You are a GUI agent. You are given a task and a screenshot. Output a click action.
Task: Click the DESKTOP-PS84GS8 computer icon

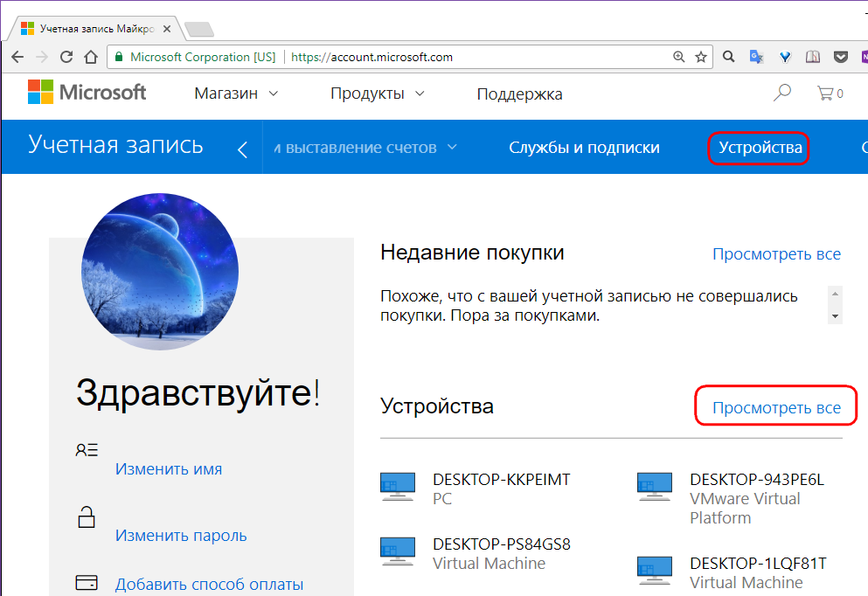(x=398, y=551)
